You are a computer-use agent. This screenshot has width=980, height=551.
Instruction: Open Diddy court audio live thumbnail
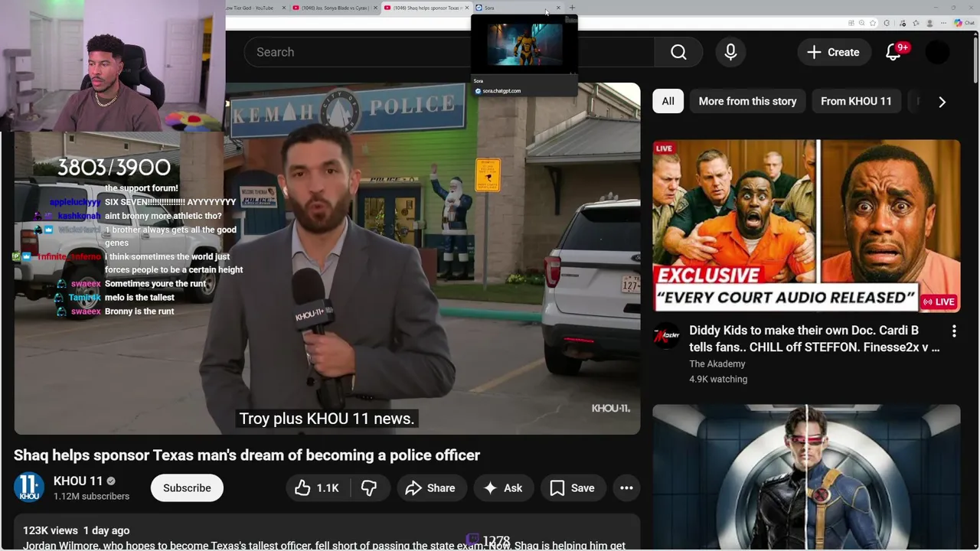(806, 226)
